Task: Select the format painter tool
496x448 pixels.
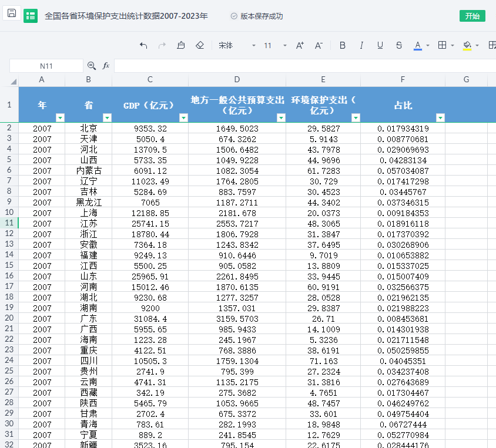Action: pos(180,45)
